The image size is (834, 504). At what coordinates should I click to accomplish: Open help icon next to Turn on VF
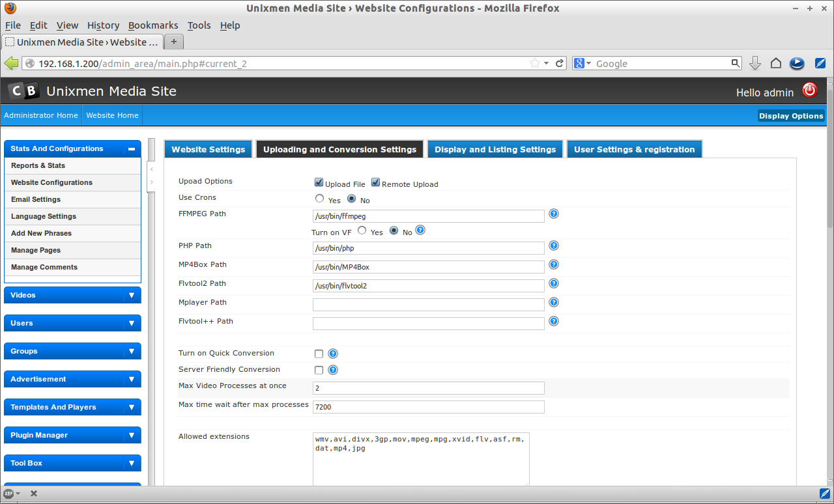point(420,230)
